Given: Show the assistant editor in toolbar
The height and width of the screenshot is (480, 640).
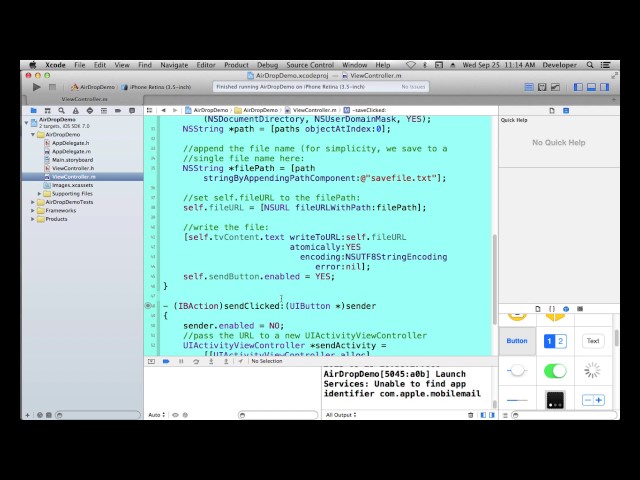Looking at the screenshot, I should (x=542, y=87).
